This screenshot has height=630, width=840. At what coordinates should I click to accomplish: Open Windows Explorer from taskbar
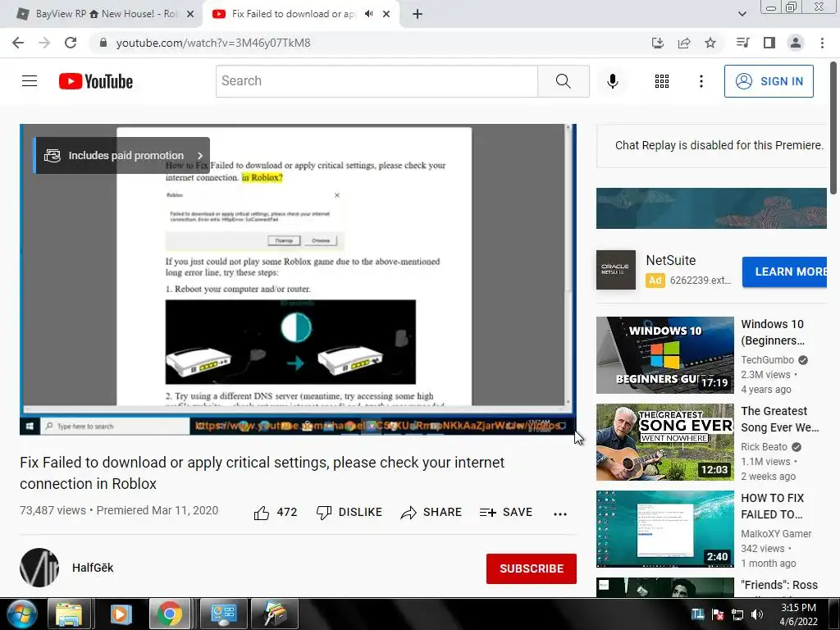tap(69, 614)
